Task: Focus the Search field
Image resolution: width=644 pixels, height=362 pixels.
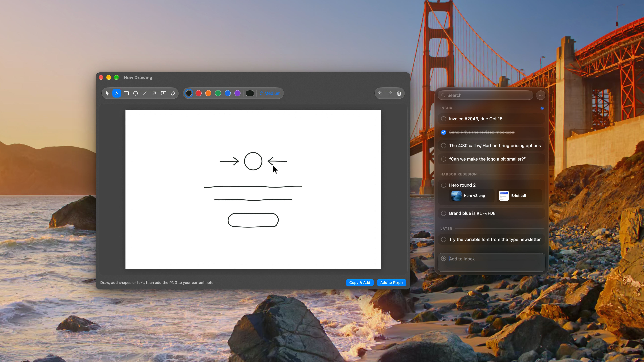Action: pos(485,95)
